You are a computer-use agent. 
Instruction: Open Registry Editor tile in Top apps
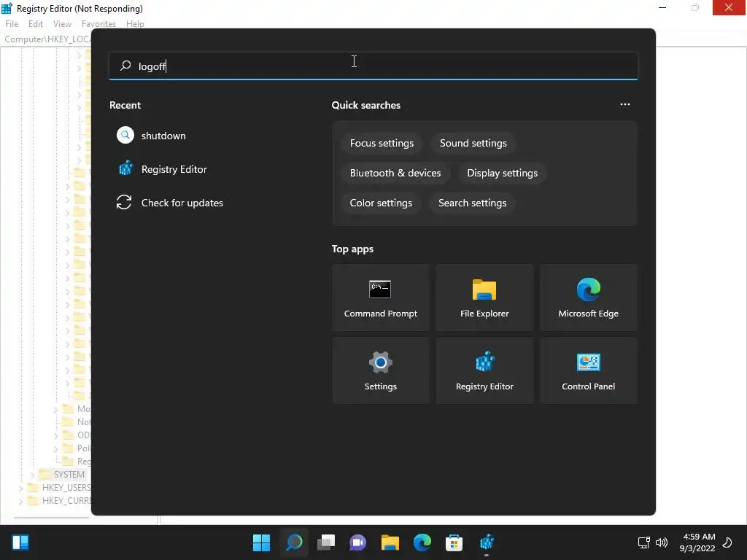pyautogui.click(x=484, y=370)
